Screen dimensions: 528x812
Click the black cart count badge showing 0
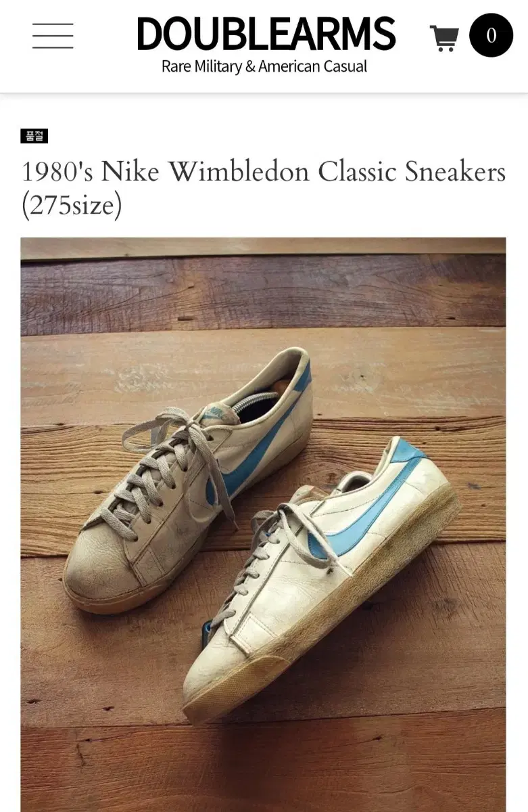pos(491,35)
